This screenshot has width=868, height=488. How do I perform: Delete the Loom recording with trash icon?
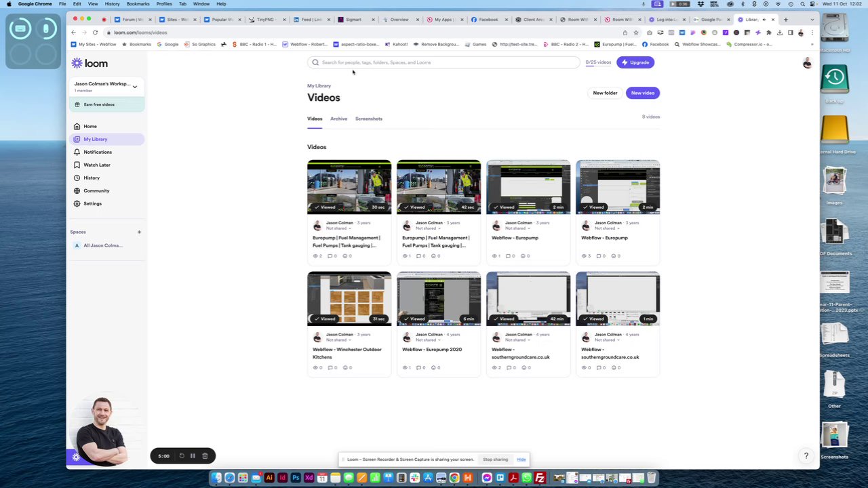(x=205, y=456)
